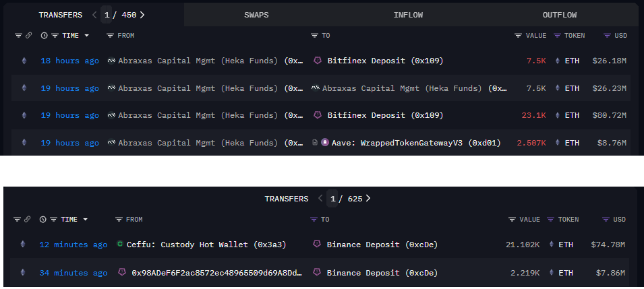
Task: Click the TRANSFERS label of the 625-page table
Action: [287, 199]
